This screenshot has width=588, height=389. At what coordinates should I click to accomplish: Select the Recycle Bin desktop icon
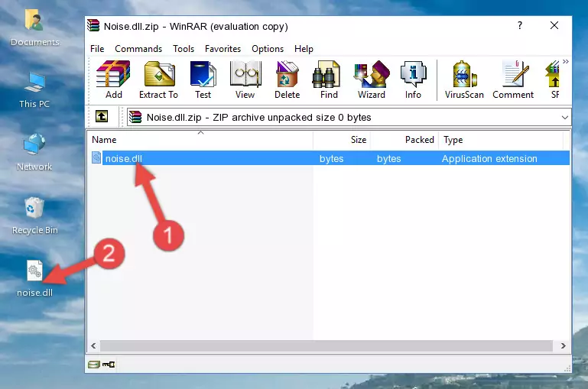pos(34,216)
